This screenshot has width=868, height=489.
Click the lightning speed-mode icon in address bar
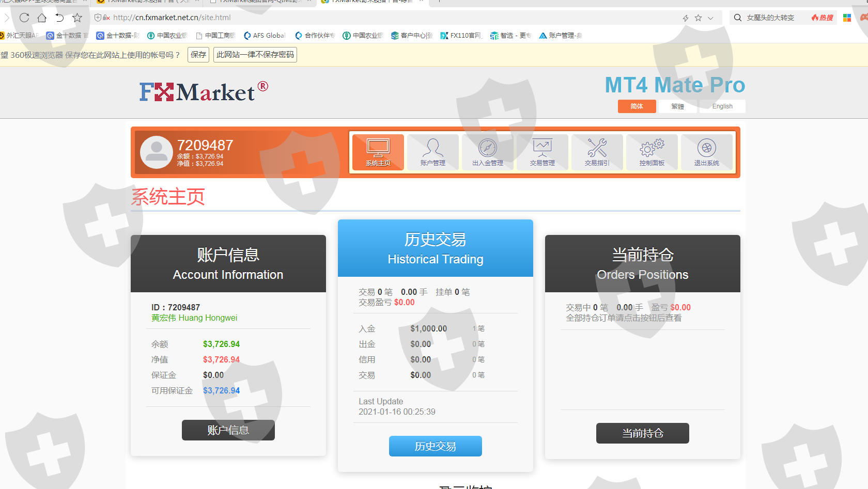pos(686,18)
